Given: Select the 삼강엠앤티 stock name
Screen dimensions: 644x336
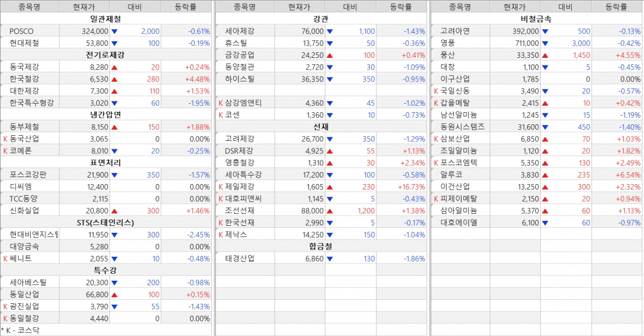Looking at the screenshot, I should [x=244, y=103].
